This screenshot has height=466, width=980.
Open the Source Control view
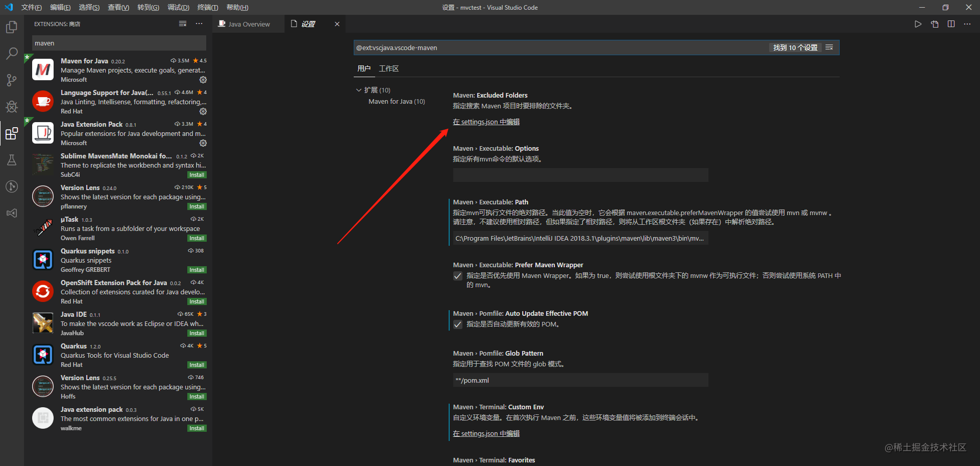pyautogui.click(x=11, y=80)
